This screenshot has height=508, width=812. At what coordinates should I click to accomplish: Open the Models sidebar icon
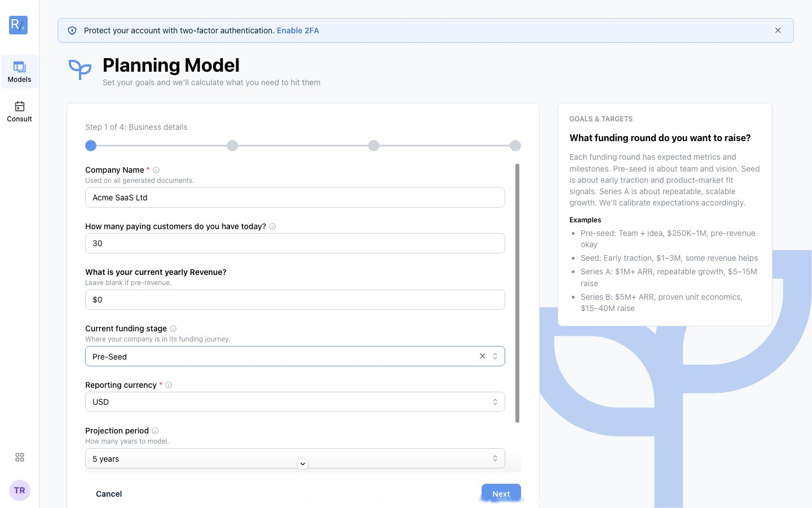[x=20, y=67]
